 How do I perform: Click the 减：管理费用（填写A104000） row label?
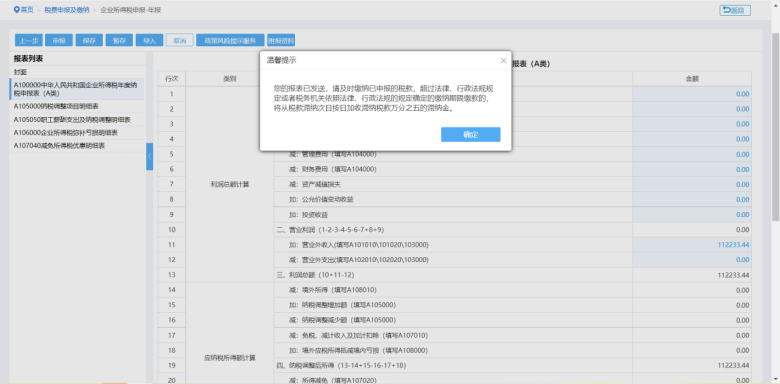[x=332, y=154]
